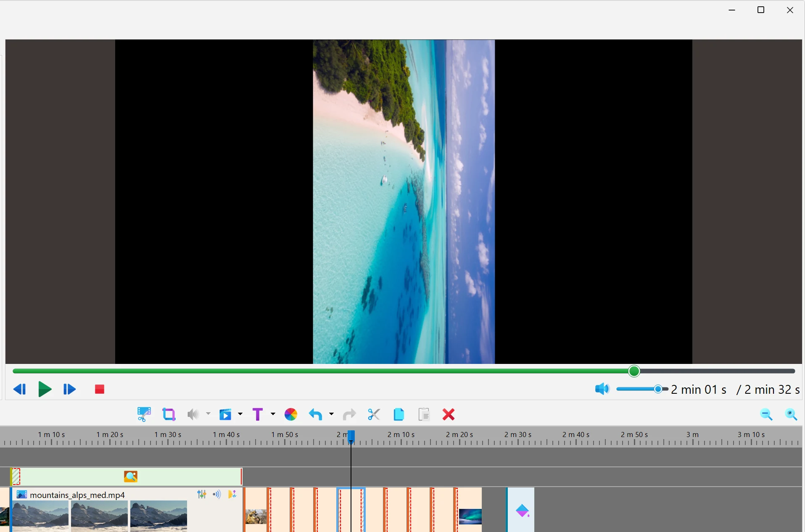This screenshot has height=532, width=805.
Task: Click the video trim scissors tool
Action: click(x=144, y=414)
